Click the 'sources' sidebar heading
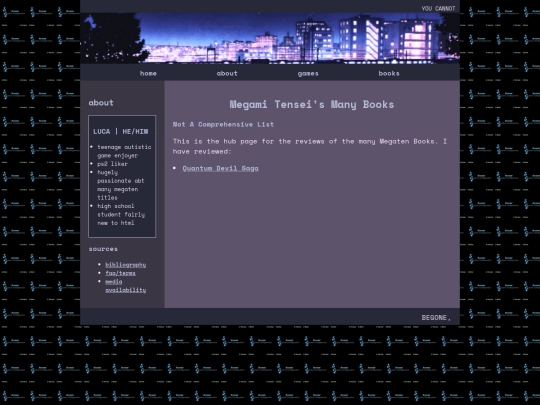 pos(103,249)
